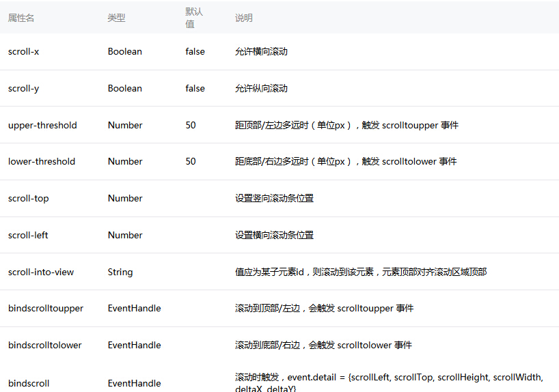Click the scroll-left property name

click(28, 235)
